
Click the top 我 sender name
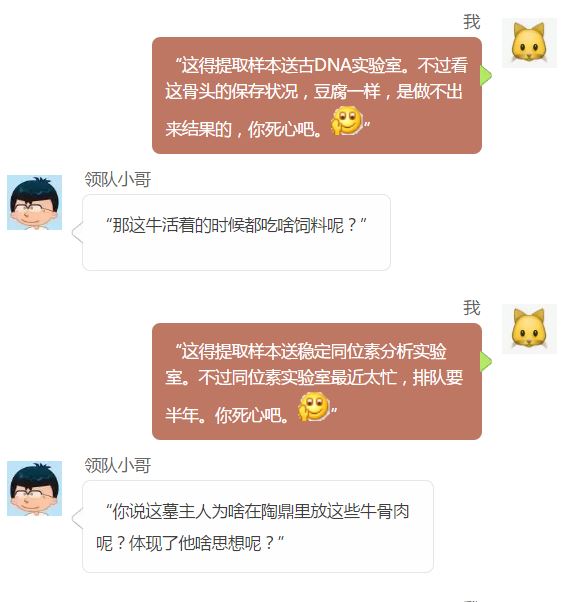472,22
